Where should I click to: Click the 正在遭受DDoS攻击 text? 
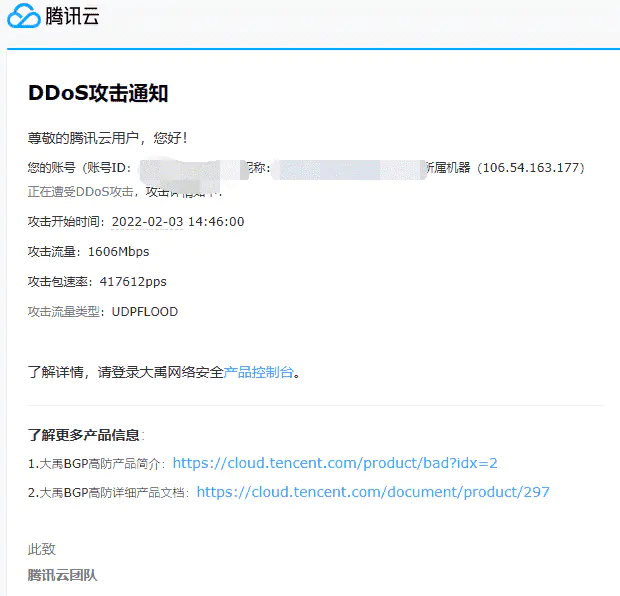[x=80, y=191]
